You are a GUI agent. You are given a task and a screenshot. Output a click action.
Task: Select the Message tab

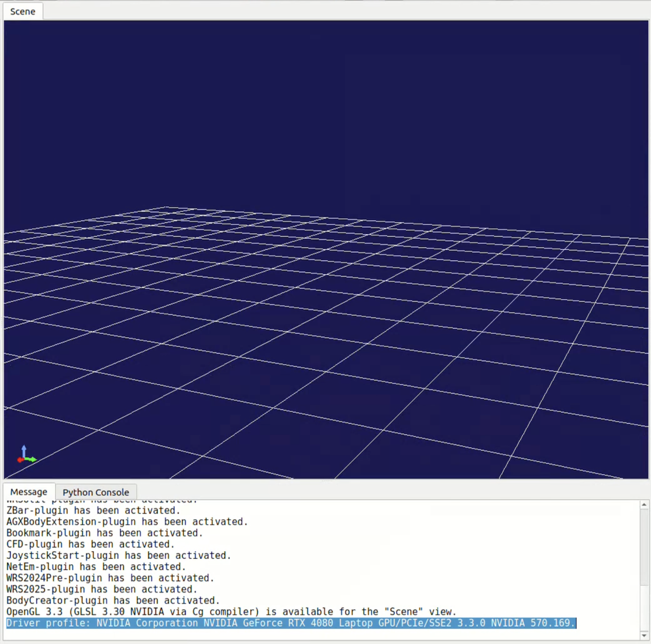pyautogui.click(x=29, y=492)
